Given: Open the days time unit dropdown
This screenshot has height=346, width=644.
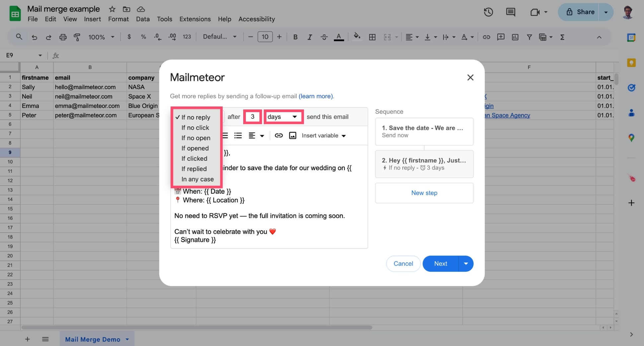Looking at the screenshot, I should click(x=283, y=116).
